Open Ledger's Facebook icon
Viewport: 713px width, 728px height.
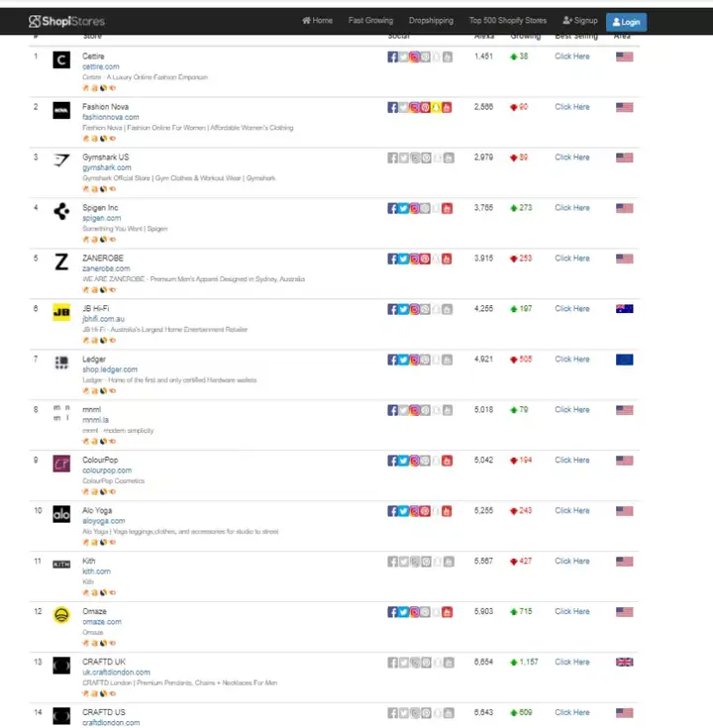coord(393,360)
